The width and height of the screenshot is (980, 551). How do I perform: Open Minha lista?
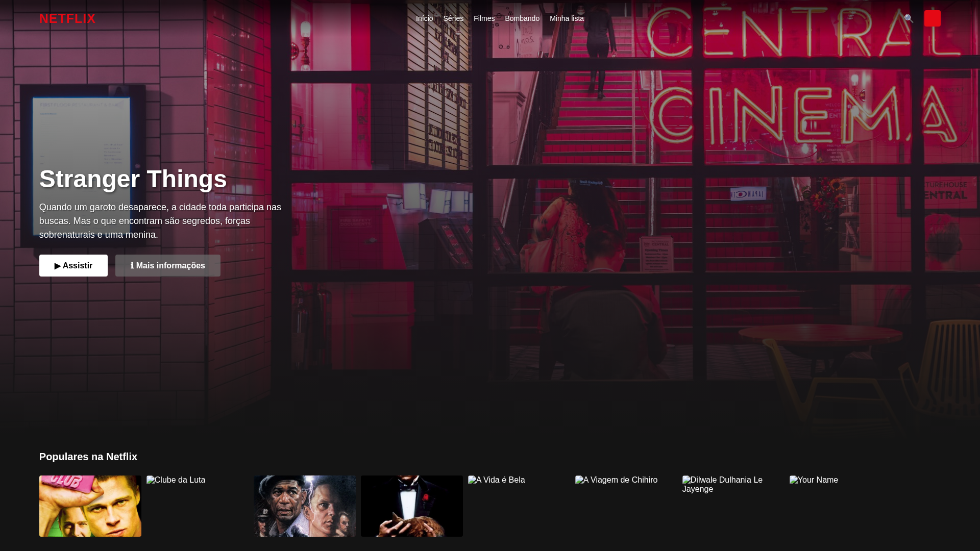pyautogui.click(x=567, y=18)
